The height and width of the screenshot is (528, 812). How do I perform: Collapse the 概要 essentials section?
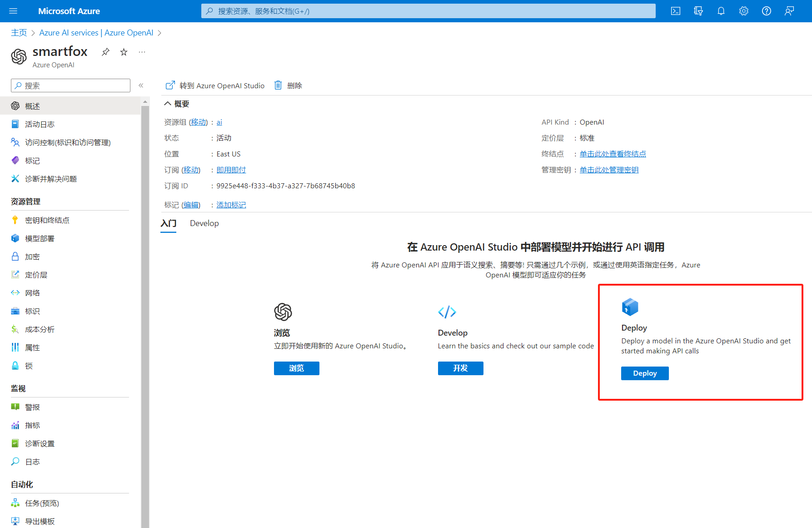tap(168, 104)
